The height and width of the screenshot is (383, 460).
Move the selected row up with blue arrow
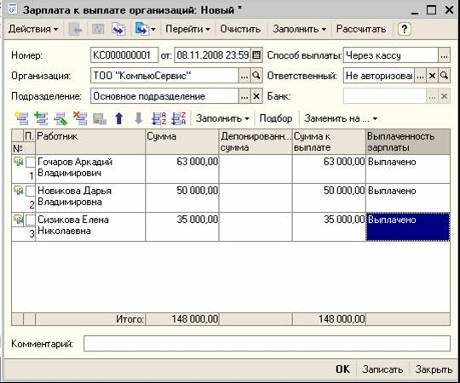[119, 118]
